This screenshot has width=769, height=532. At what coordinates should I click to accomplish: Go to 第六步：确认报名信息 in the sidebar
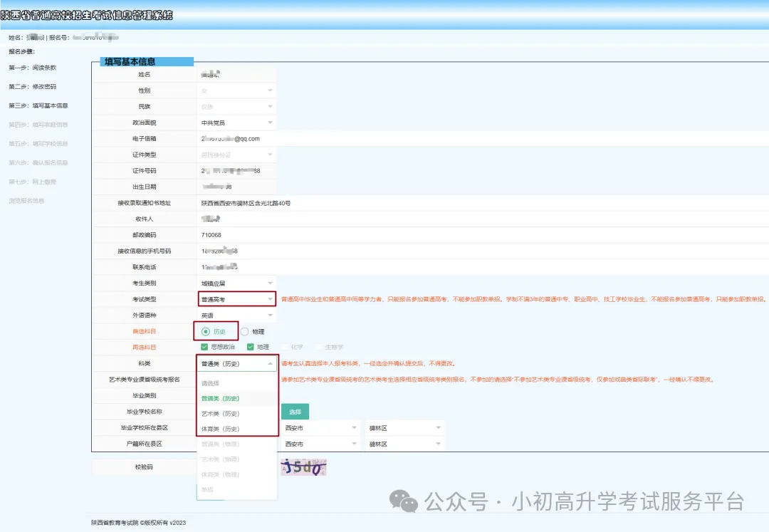[38, 162]
